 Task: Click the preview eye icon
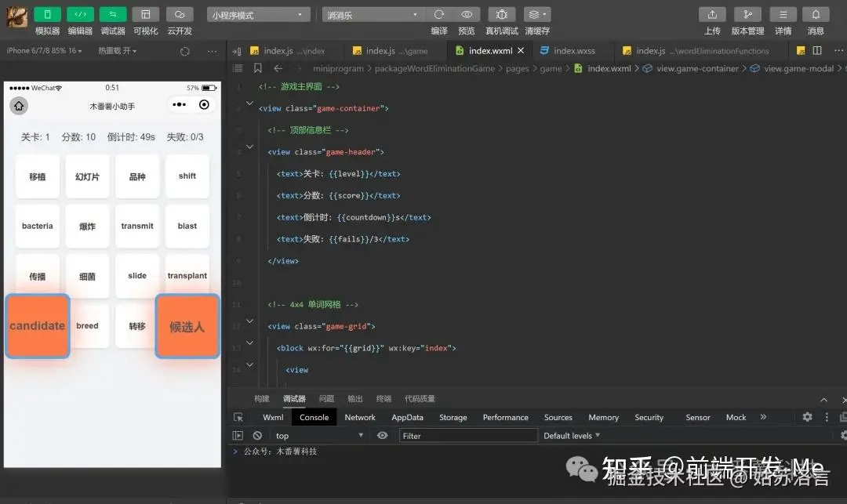[467, 15]
